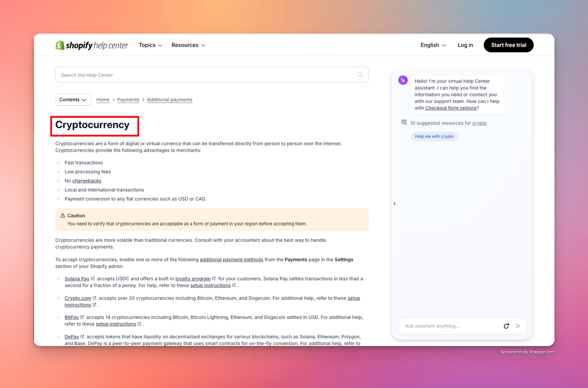The width and height of the screenshot is (588, 388).
Task: Click the suggested resources icon
Action: point(404,123)
